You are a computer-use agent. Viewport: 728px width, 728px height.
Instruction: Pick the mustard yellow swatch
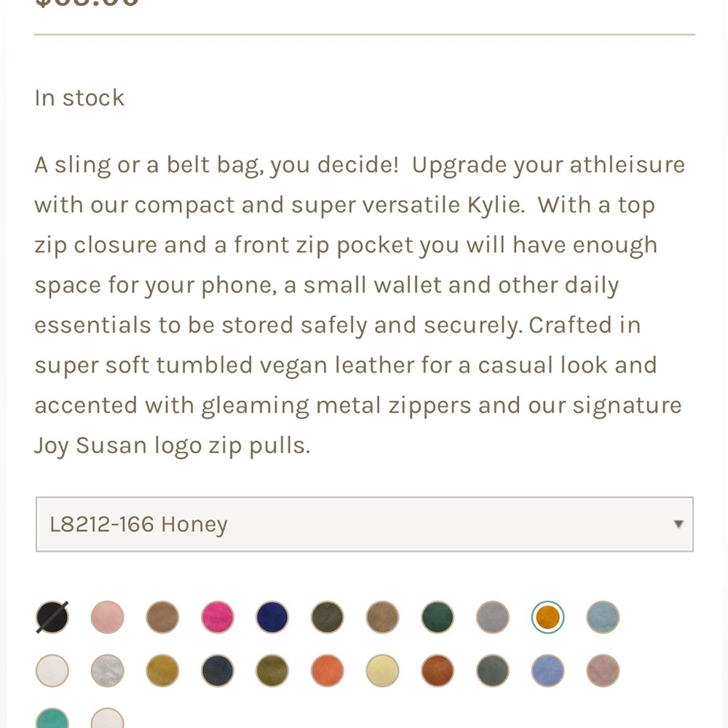pos(162,670)
